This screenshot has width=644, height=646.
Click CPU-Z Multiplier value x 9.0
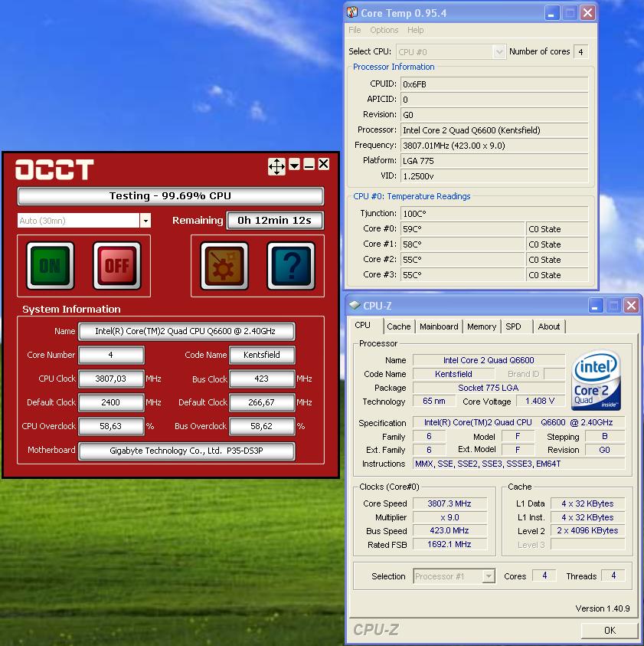pyautogui.click(x=449, y=517)
